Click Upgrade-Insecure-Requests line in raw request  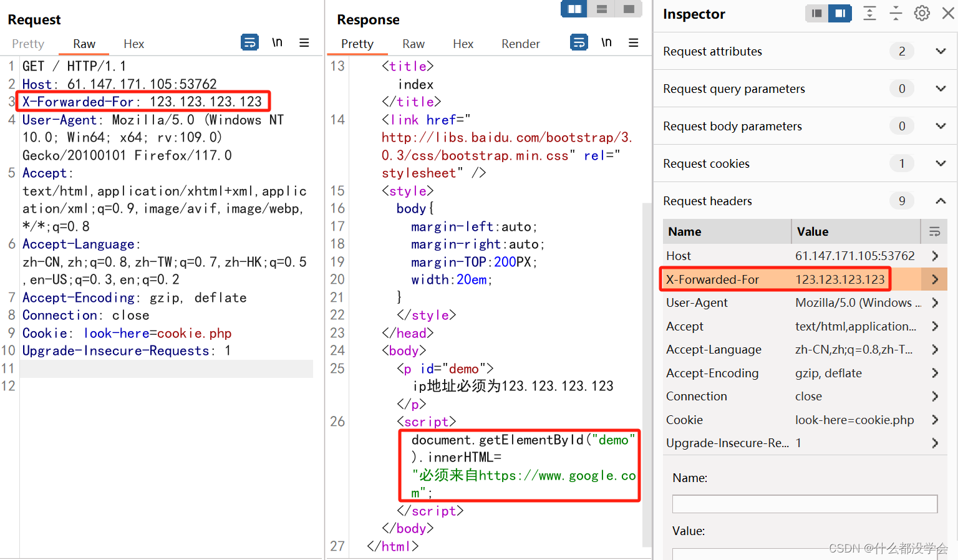[127, 350]
